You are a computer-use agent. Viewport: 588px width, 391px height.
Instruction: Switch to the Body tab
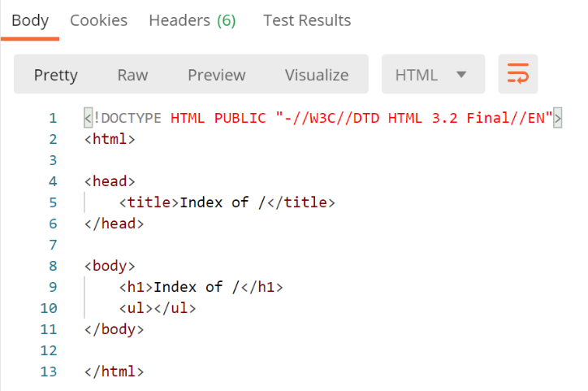(30, 20)
